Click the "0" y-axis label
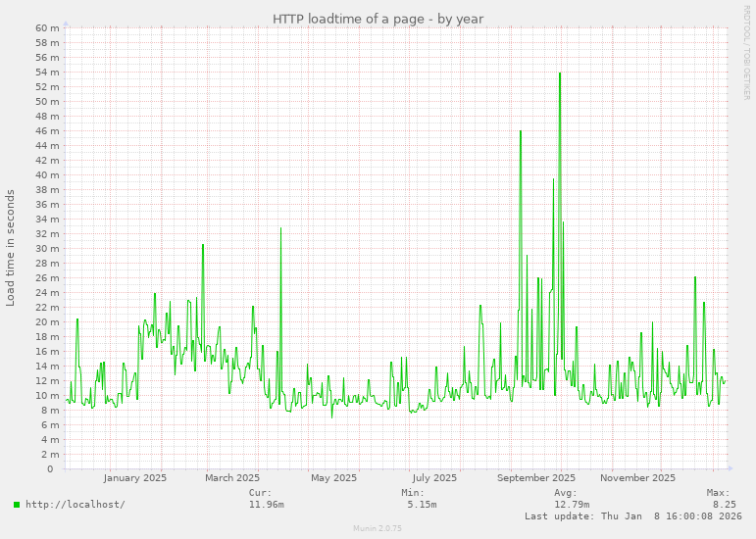 click(x=50, y=468)
